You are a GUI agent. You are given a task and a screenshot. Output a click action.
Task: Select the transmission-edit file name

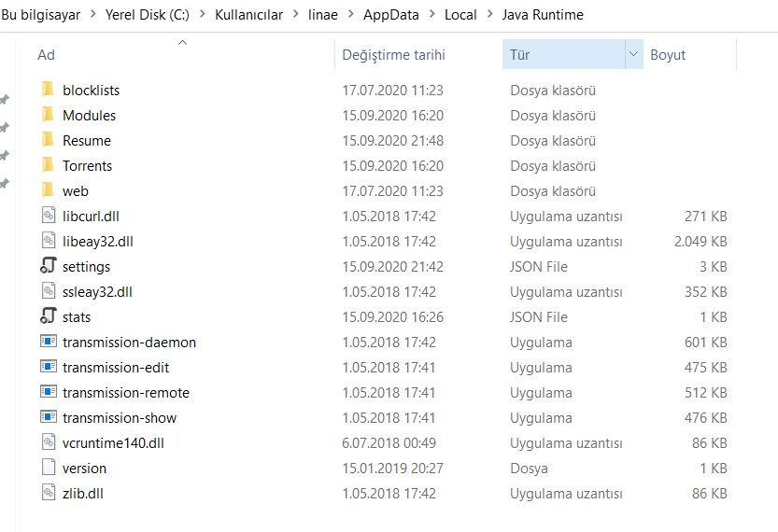116,368
